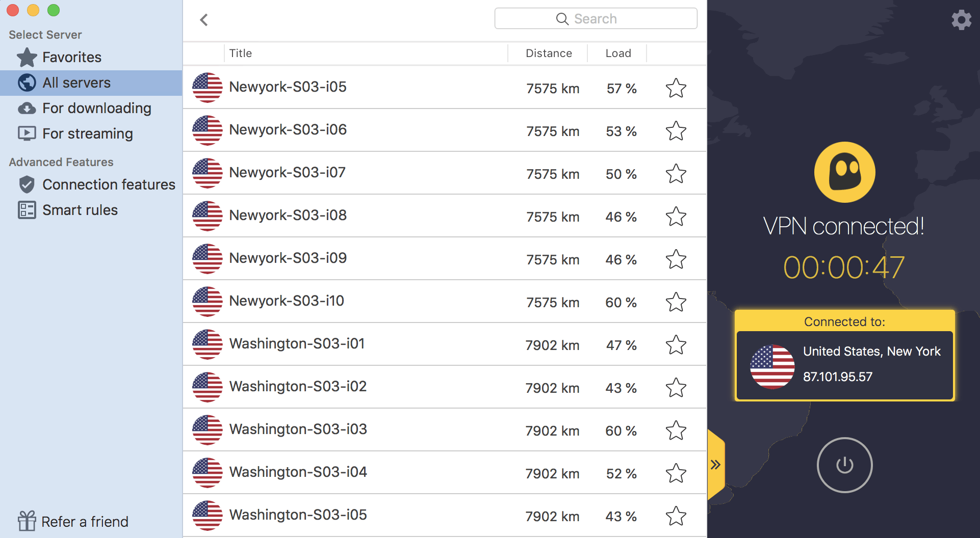Select the Washington-S03-i02 server name
Screen dimensions: 980x538
click(298, 387)
